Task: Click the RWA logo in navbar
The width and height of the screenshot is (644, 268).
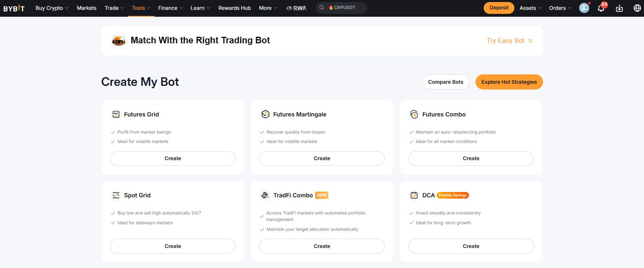Action: point(296,8)
